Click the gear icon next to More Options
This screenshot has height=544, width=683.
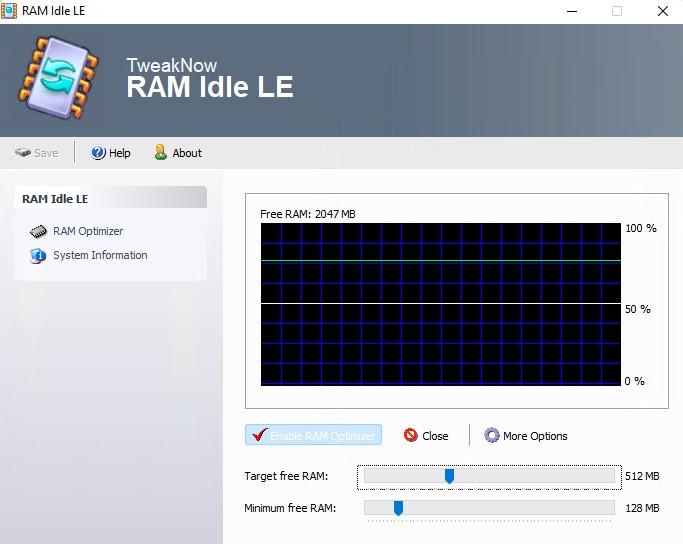click(492, 435)
